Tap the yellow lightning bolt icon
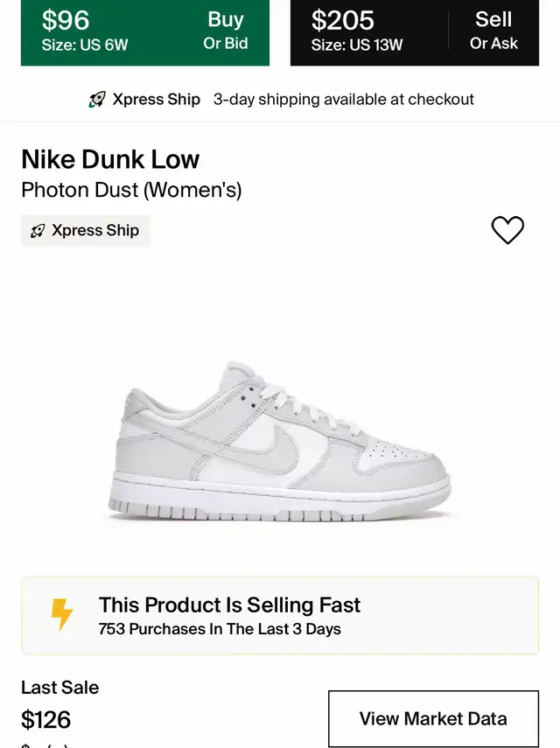This screenshot has height=748, width=560. click(62, 615)
